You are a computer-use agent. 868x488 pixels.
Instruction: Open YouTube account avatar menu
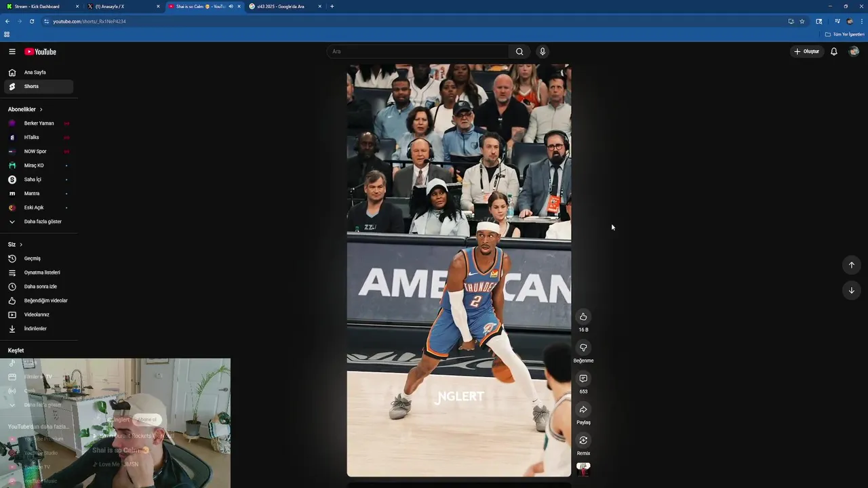click(x=854, y=52)
